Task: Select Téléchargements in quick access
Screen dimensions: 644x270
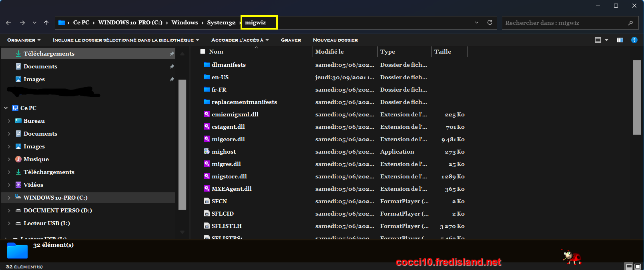Action: tap(88, 54)
